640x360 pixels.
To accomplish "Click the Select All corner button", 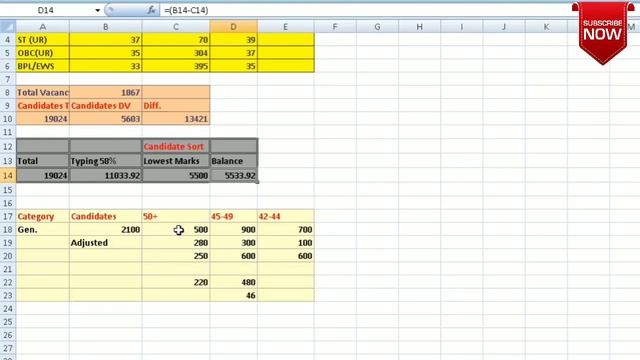I will pyautogui.click(x=8, y=27).
